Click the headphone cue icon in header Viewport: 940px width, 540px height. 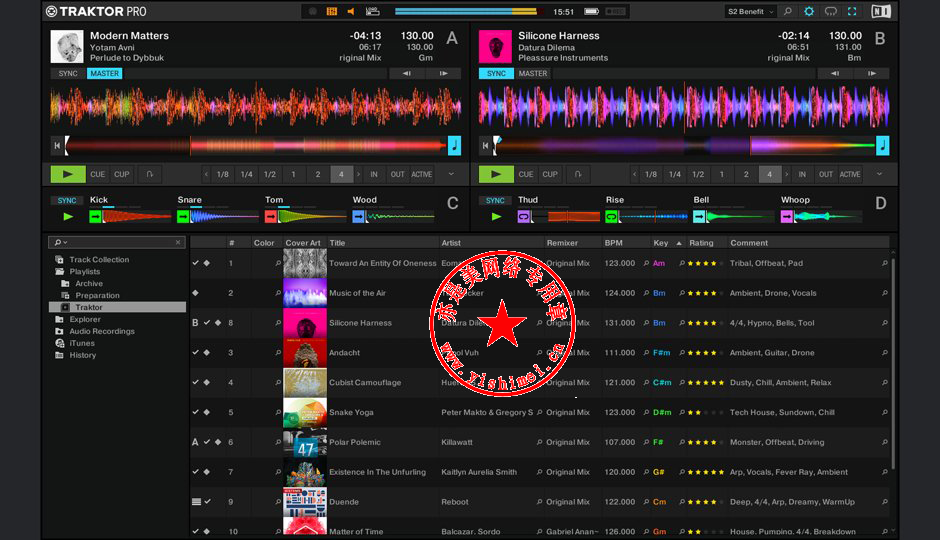(x=830, y=11)
